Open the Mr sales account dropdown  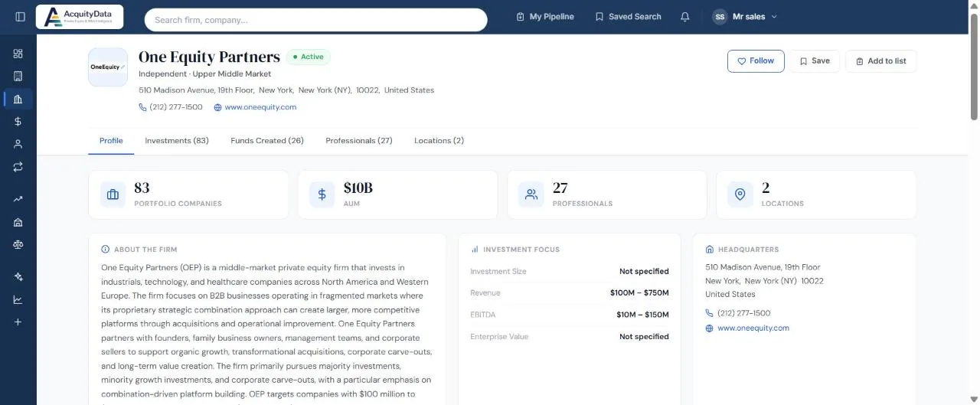click(745, 17)
